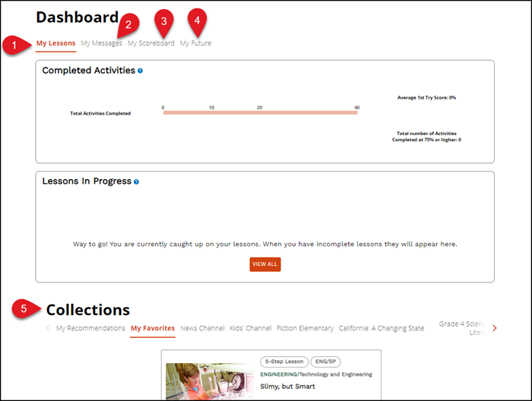532x401 pixels.
Task: Open the My Lessons tab
Action: [x=56, y=43]
